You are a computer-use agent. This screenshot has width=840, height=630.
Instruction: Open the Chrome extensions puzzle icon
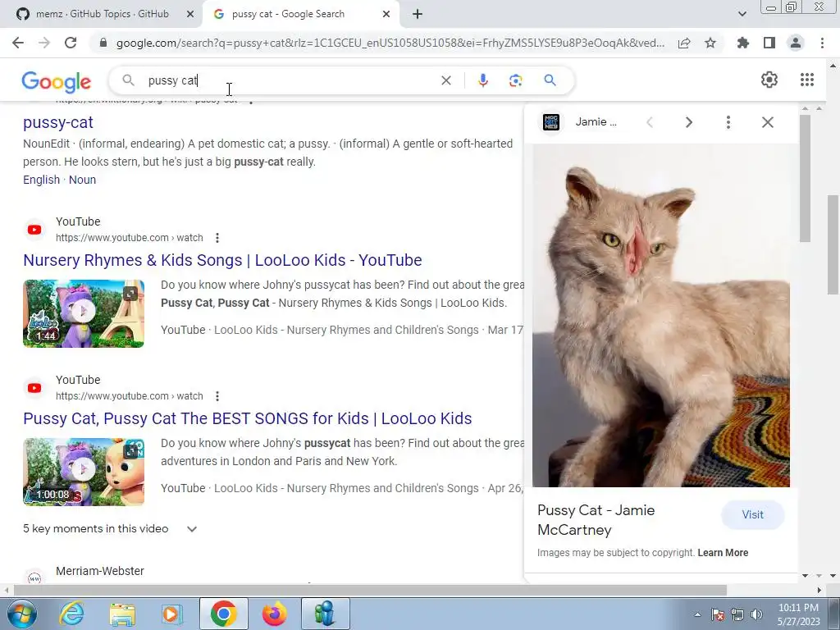[x=743, y=43]
